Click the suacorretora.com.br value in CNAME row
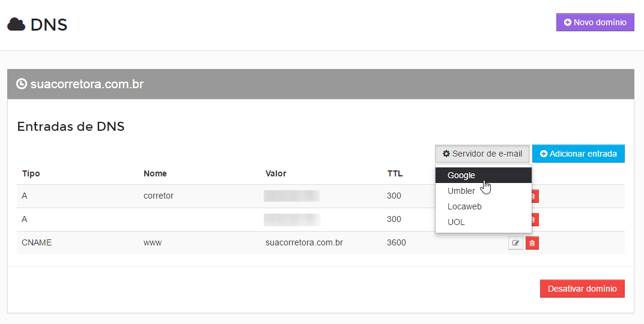Image resolution: width=644 pixels, height=324 pixels. coord(304,243)
